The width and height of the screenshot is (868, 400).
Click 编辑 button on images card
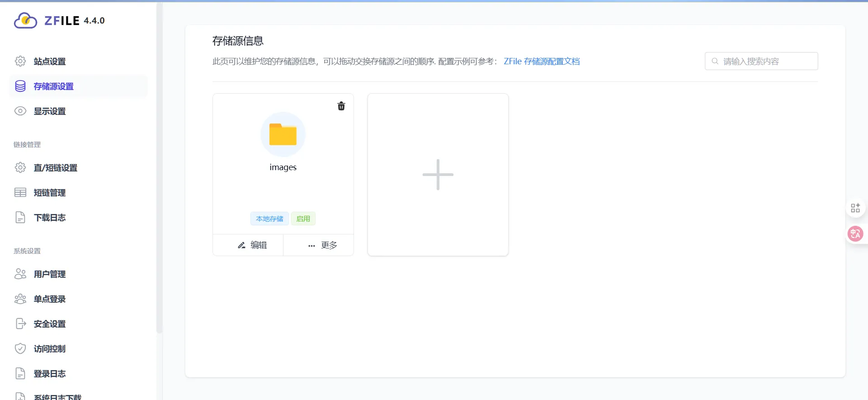coord(248,245)
